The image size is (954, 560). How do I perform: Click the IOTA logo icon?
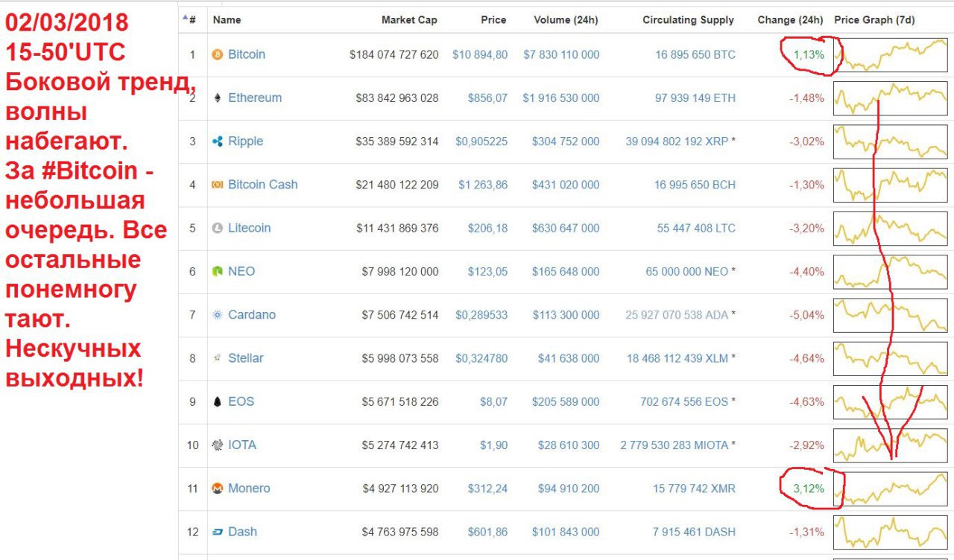point(218,445)
